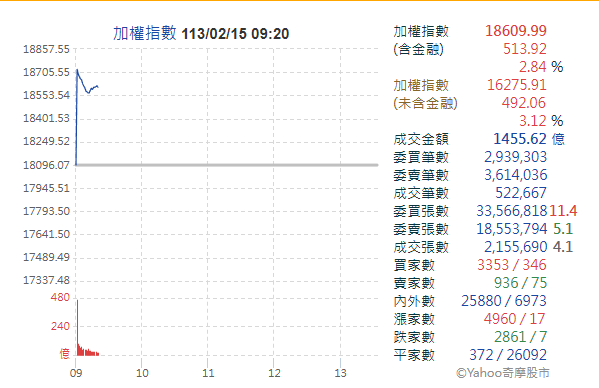This screenshot has width=599, height=388.
Task: Click the 賣家數 label
Action: point(414,283)
